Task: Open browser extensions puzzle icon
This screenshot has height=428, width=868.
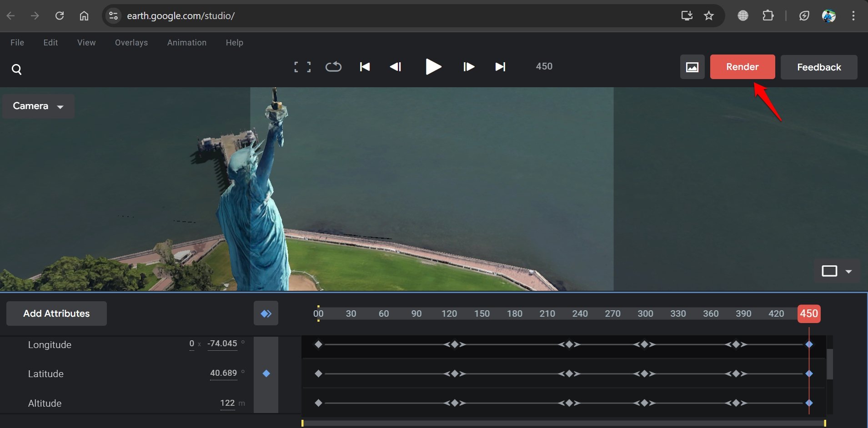Action: tap(768, 16)
